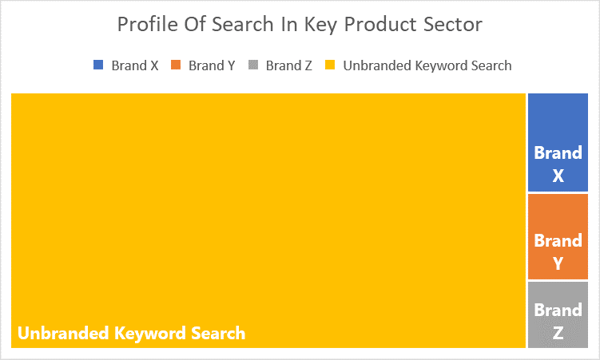600x360 pixels.
Task: Click the blue Brand X legend swatch
Action: pos(98,65)
